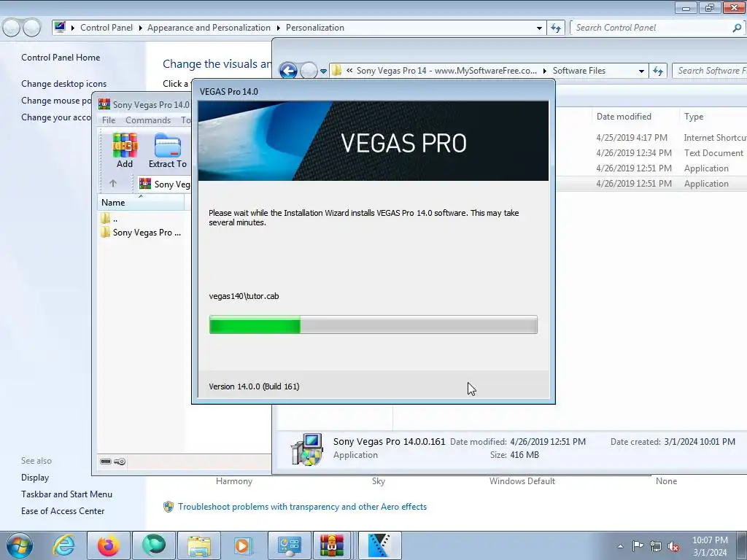Refresh the Control Panel window
Screen dimensions: 747x560
coord(555,28)
